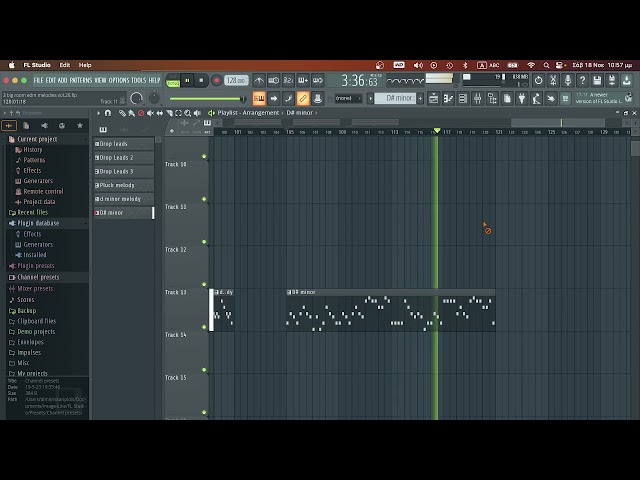Save the project with the floppy disk icon
Screen dimensions: 640x480
click(x=597, y=80)
